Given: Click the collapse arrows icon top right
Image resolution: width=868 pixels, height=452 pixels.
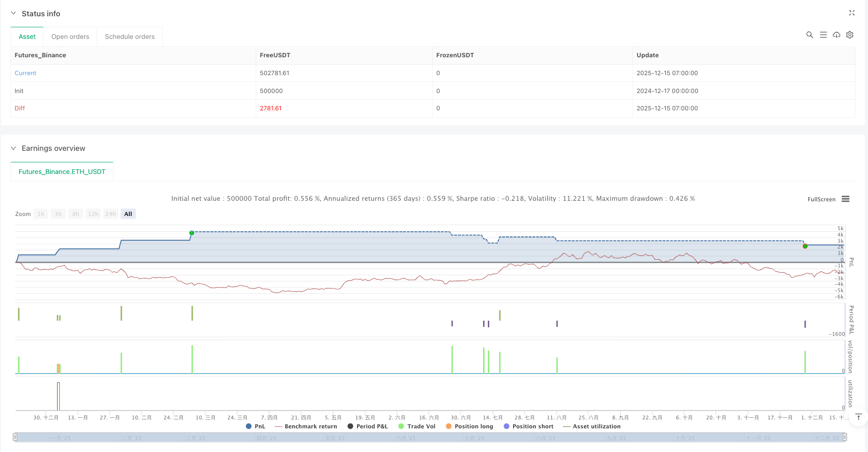Looking at the screenshot, I should (x=852, y=13).
